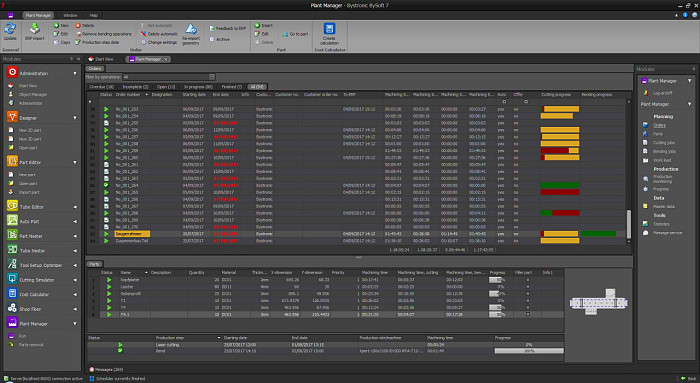This screenshot has height=383, width=700.
Task: Switch to the In progress tab
Action: click(x=199, y=87)
